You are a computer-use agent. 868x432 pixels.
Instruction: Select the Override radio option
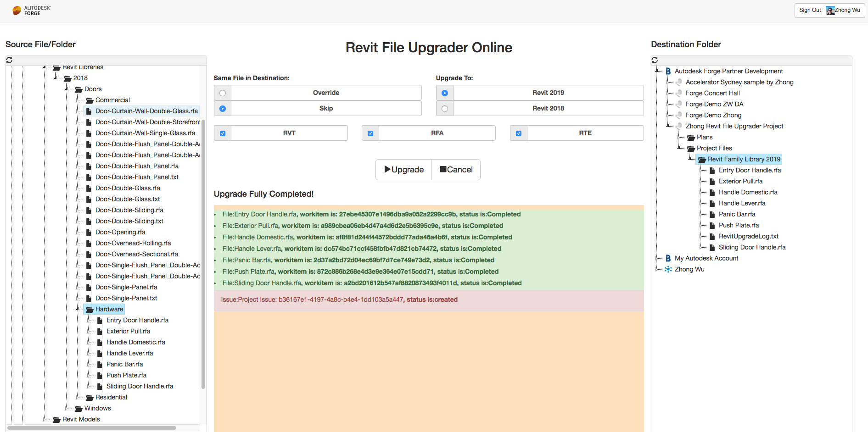(x=222, y=93)
